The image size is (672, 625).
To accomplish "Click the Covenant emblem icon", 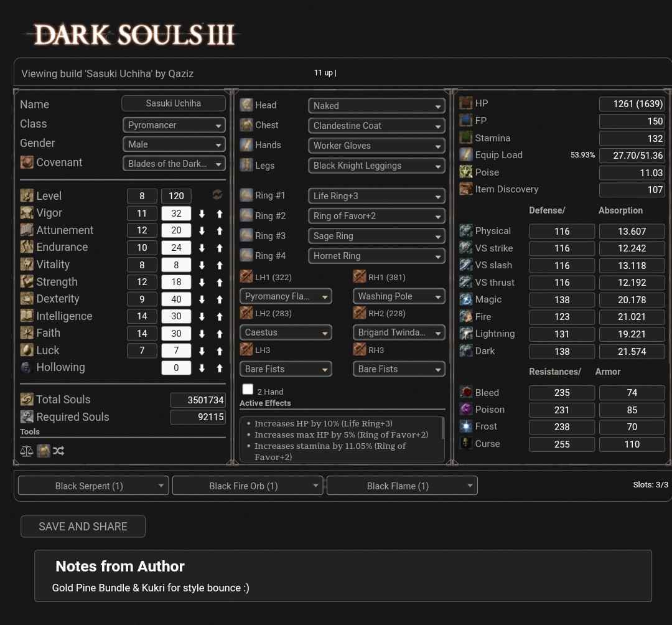I will (x=27, y=162).
